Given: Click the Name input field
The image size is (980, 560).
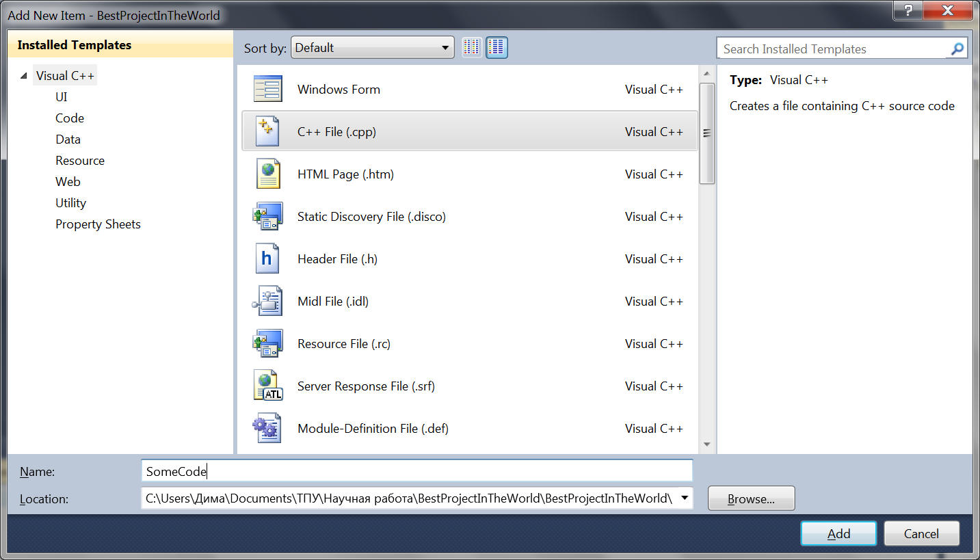Looking at the screenshot, I should (416, 471).
